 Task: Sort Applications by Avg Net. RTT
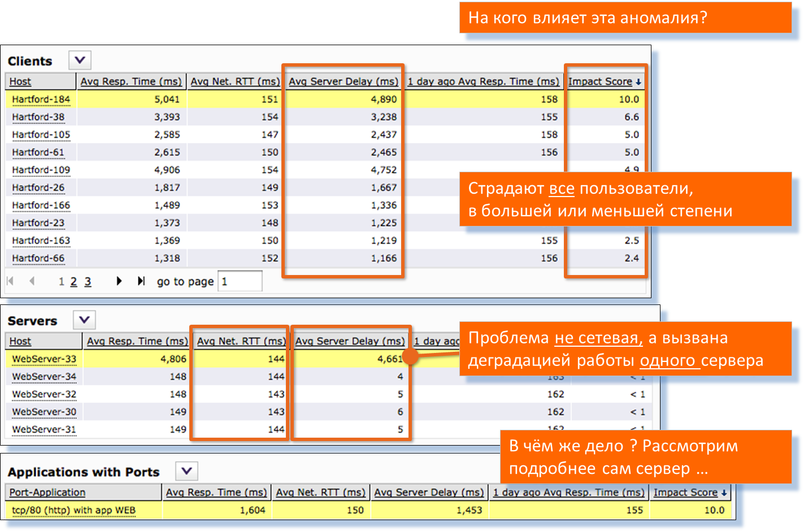click(320, 492)
